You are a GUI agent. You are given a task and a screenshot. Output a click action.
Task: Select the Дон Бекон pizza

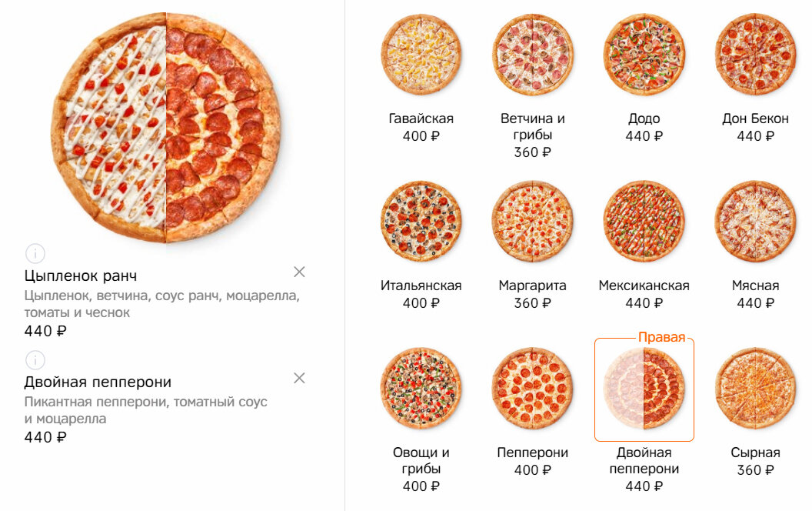[756, 55]
